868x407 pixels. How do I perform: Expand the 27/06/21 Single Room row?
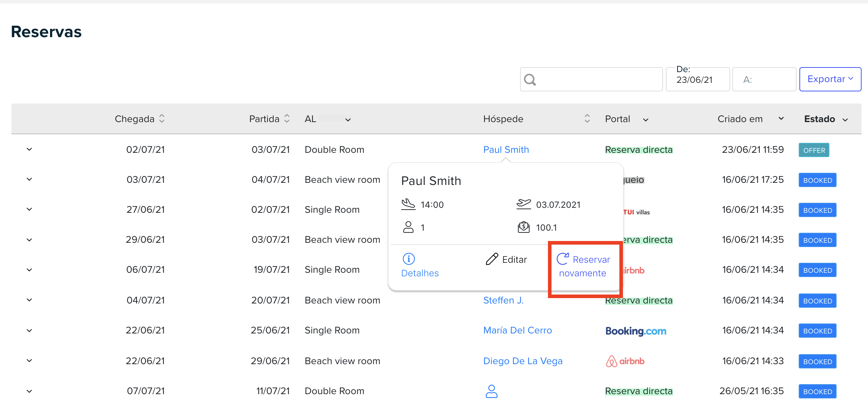29,209
